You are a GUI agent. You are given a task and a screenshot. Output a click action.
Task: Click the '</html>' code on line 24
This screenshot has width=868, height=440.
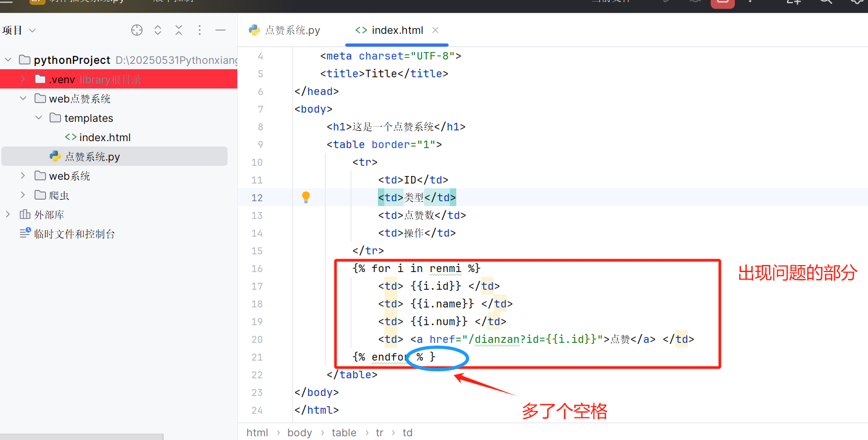317,410
